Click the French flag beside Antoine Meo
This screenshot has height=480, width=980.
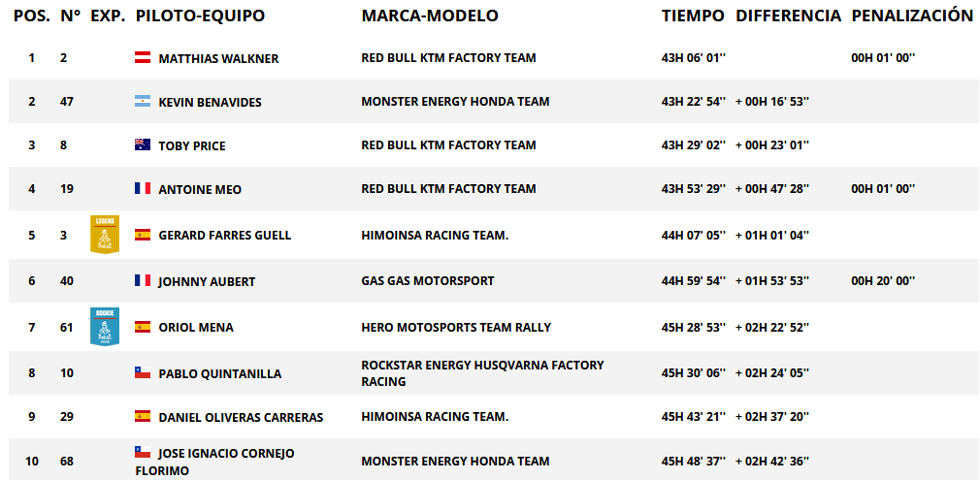(x=143, y=188)
